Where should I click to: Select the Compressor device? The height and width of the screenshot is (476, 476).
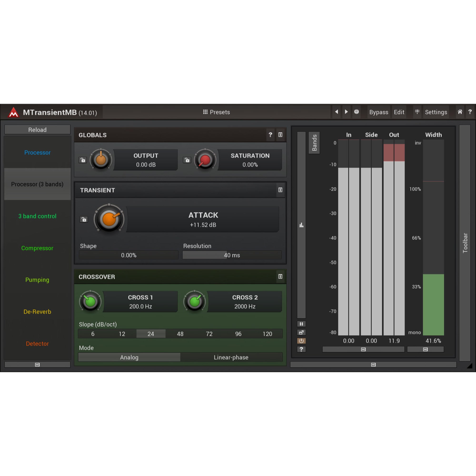[37, 248]
